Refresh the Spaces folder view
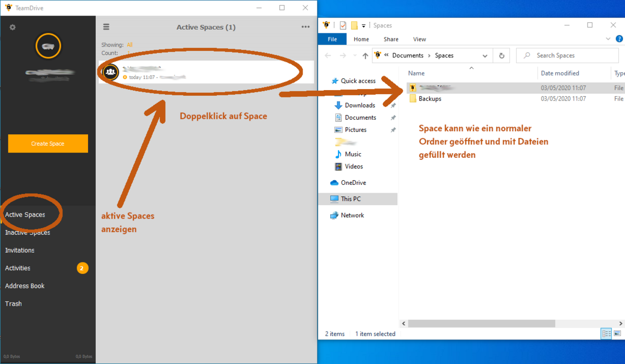The image size is (625, 364). [502, 56]
